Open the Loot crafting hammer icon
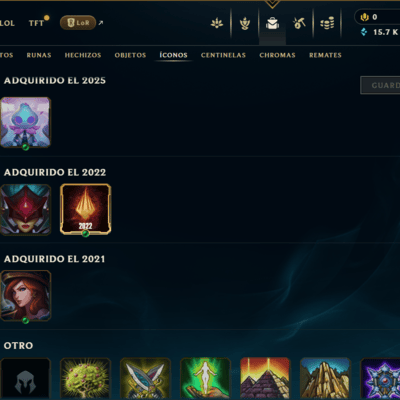This screenshot has width=400, height=400. [299, 23]
